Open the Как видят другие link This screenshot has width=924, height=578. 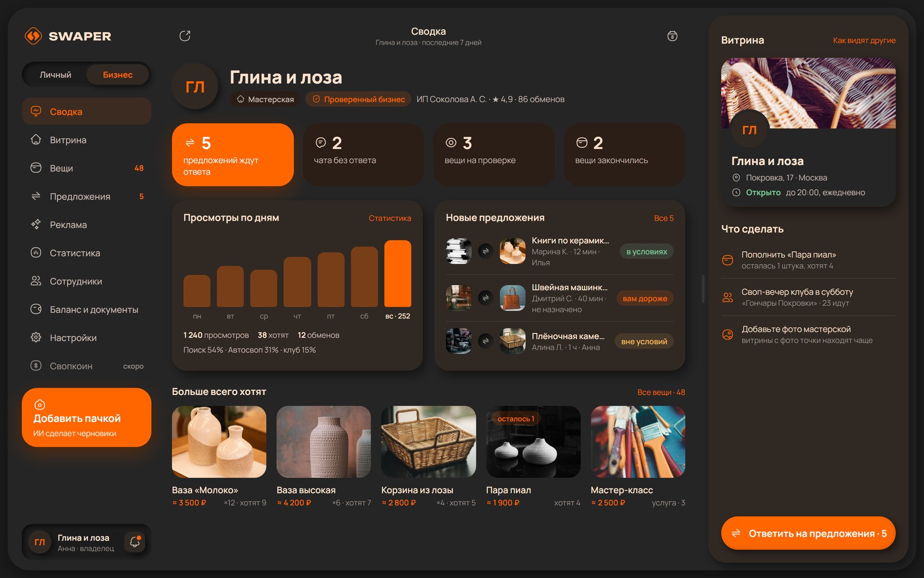864,40
